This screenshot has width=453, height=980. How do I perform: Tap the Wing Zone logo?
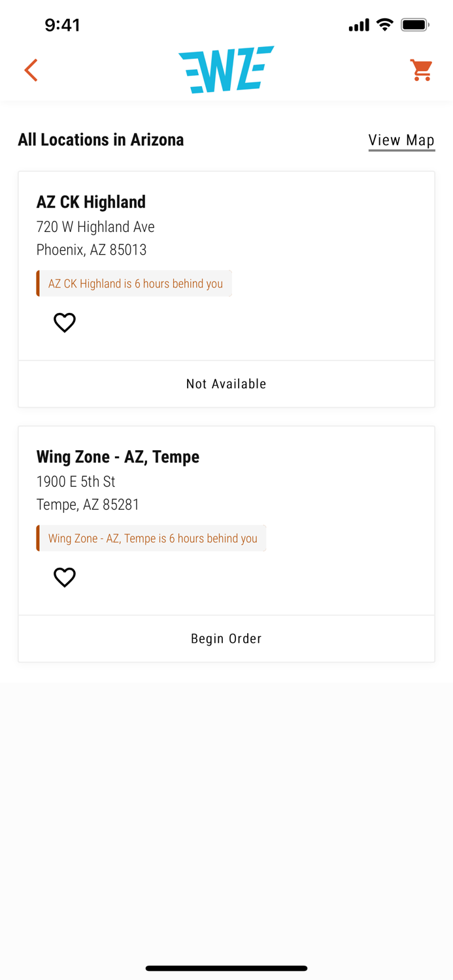point(226,69)
